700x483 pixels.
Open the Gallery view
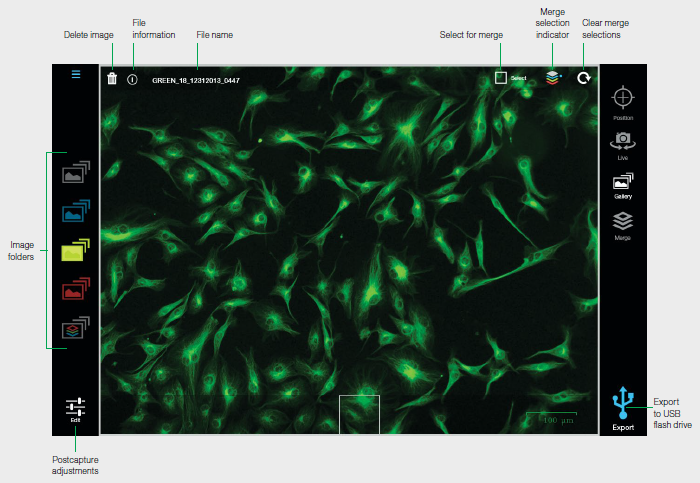[623, 184]
